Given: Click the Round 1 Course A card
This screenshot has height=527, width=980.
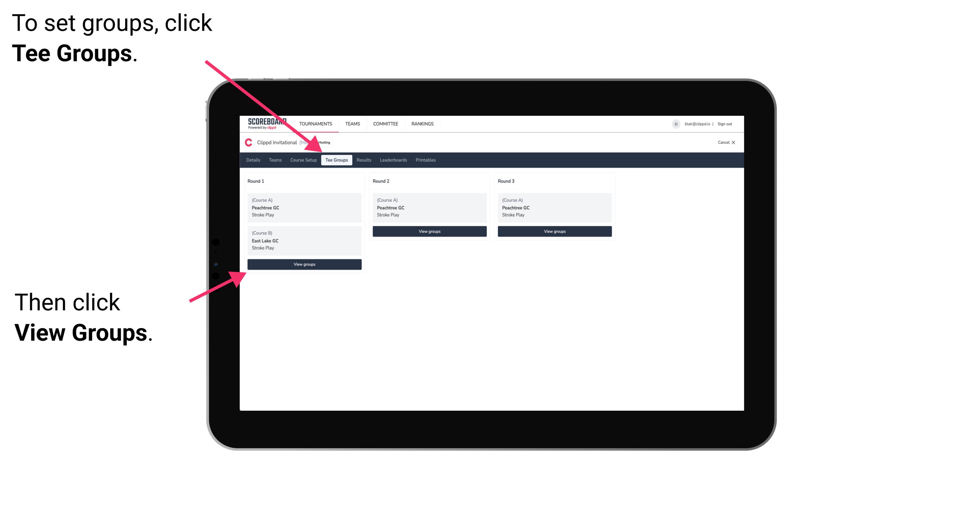Looking at the screenshot, I should tap(304, 208).
